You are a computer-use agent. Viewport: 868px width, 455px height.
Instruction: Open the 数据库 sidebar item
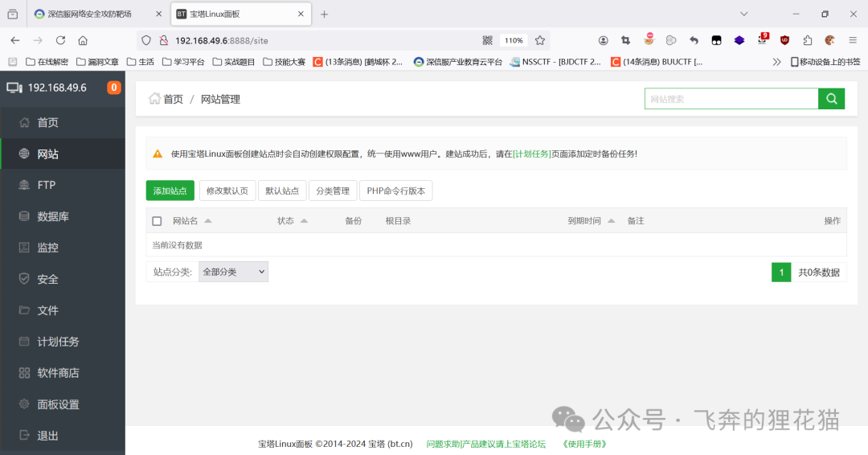[63, 216]
